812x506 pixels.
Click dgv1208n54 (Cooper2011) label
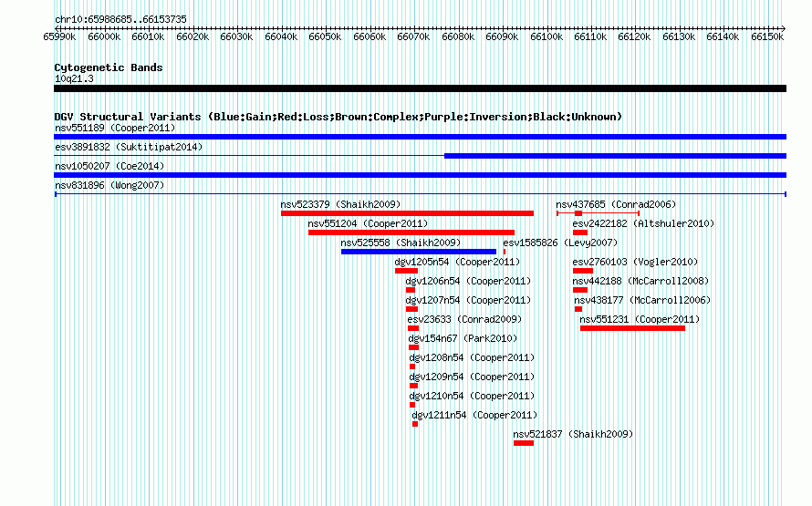(472, 357)
